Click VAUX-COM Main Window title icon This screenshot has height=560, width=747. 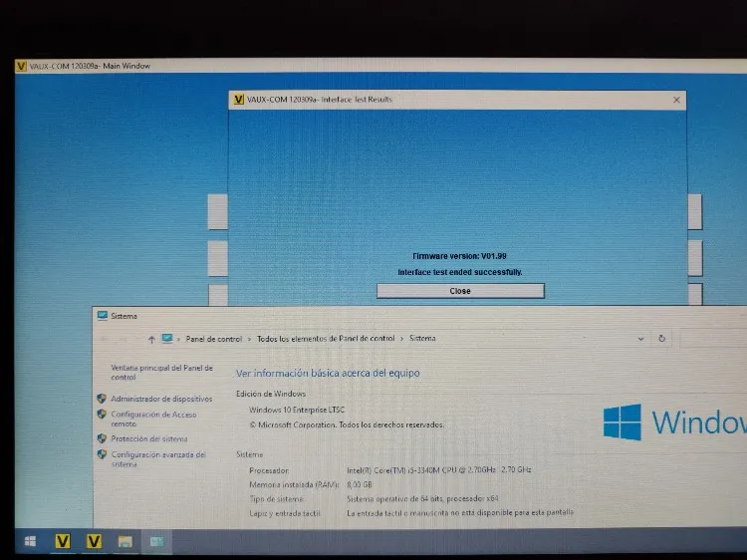coord(21,66)
